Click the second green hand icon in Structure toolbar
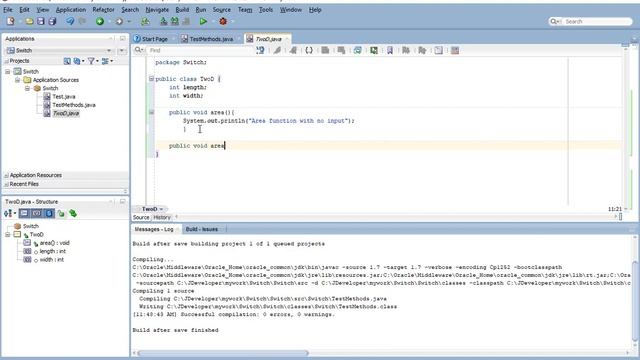This screenshot has width=640, height=360. (x=73, y=213)
